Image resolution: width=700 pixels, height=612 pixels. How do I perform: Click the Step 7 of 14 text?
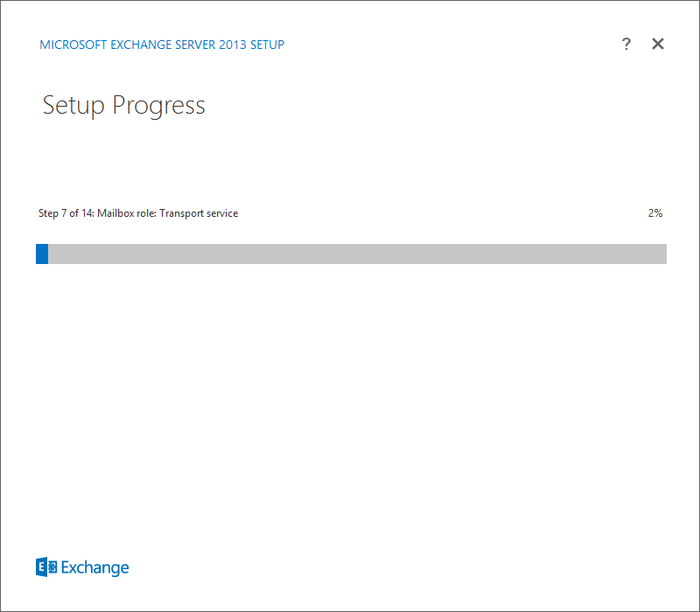[66, 213]
